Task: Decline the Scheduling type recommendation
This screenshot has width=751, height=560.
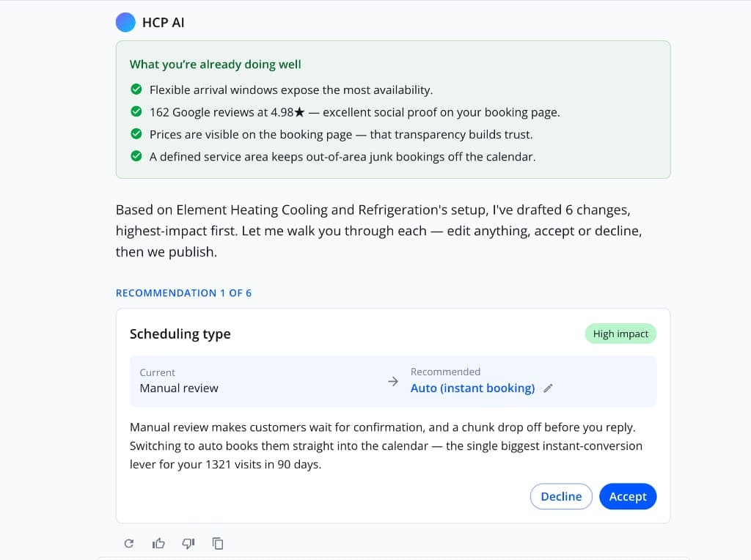Action: (561, 496)
